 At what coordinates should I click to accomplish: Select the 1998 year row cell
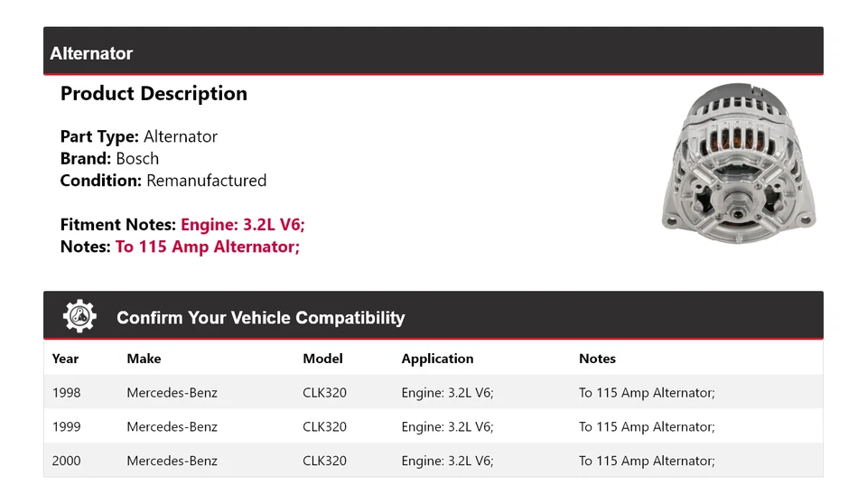click(66, 393)
